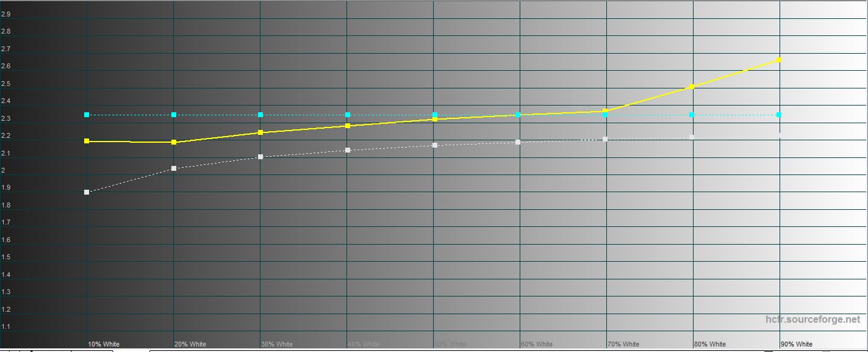Click the 1.9 gamma axis value
Viewport: 868px width, 352px height.
[x=5, y=188]
